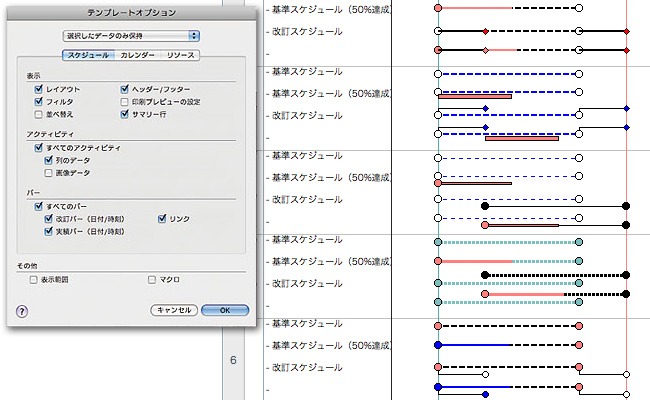This screenshot has width=650, height=400.
Task: Uncheck the レイアウト checkbox
Action: click(37, 88)
